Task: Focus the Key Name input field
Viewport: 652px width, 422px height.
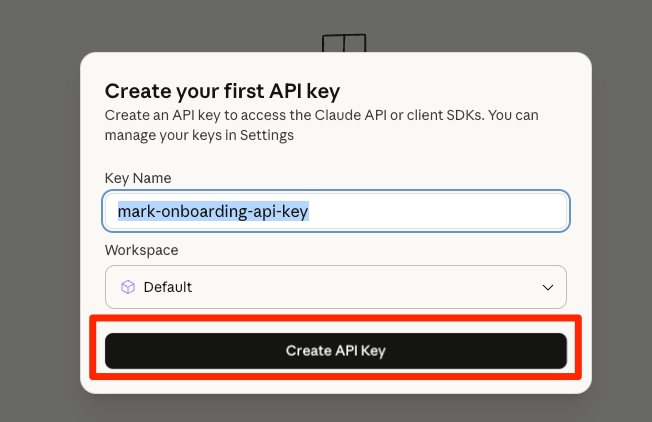Action: (x=336, y=212)
